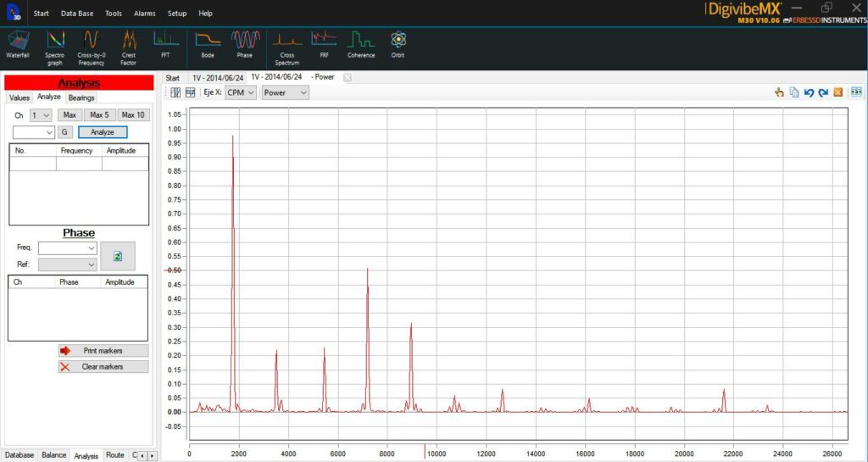Click the Max button
The width and height of the screenshot is (868, 462).
tap(70, 115)
